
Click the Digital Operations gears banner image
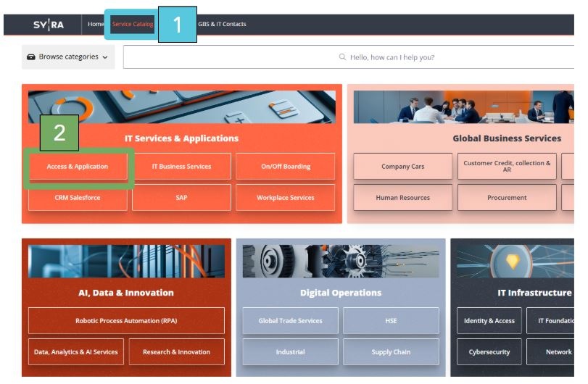click(x=341, y=261)
